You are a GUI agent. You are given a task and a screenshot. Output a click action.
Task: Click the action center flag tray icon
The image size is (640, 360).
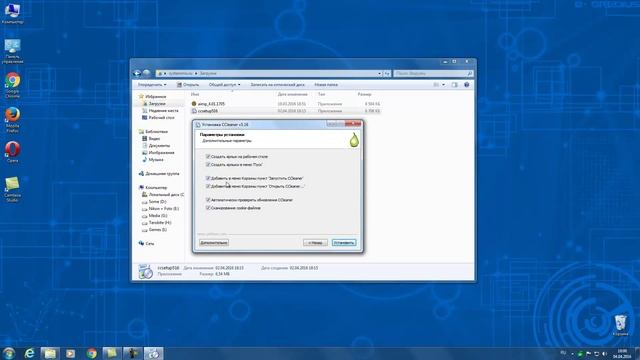[x=589, y=353]
